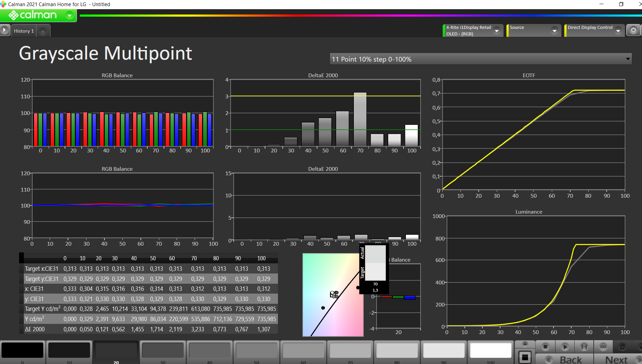
Task: Expand the pattern window up arrow
Action: (x=525, y=344)
